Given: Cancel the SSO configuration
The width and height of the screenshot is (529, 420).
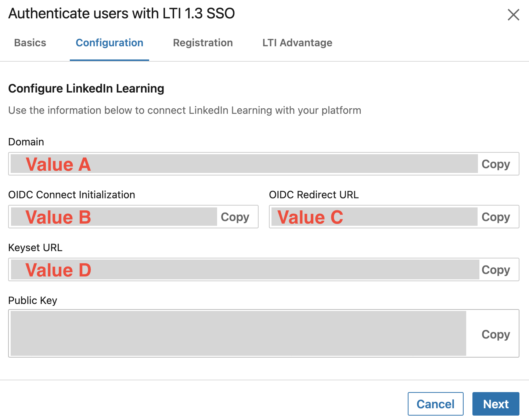Looking at the screenshot, I should pyautogui.click(x=435, y=404).
